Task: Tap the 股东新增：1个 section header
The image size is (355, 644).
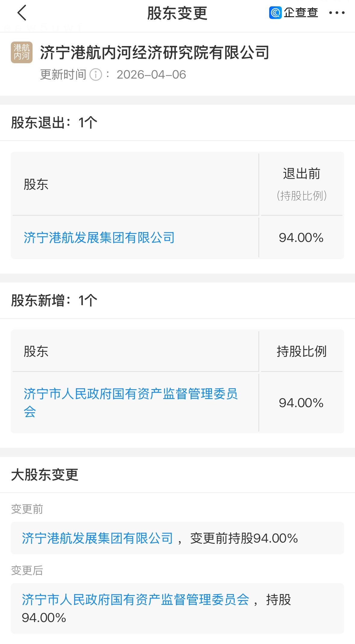Action: coord(54,301)
